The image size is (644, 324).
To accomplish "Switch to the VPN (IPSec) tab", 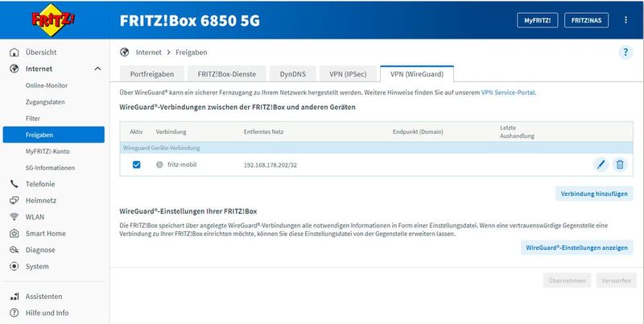I will tap(348, 74).
